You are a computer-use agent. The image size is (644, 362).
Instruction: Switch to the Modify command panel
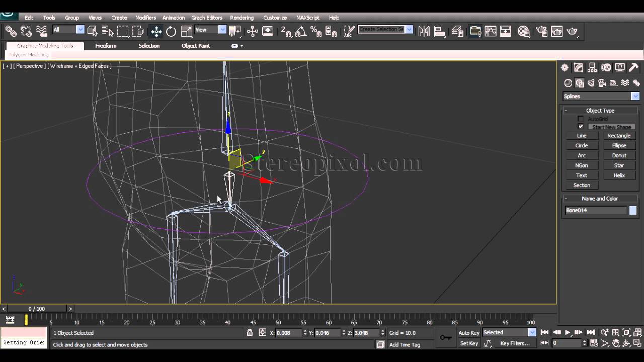pos(579,67)
